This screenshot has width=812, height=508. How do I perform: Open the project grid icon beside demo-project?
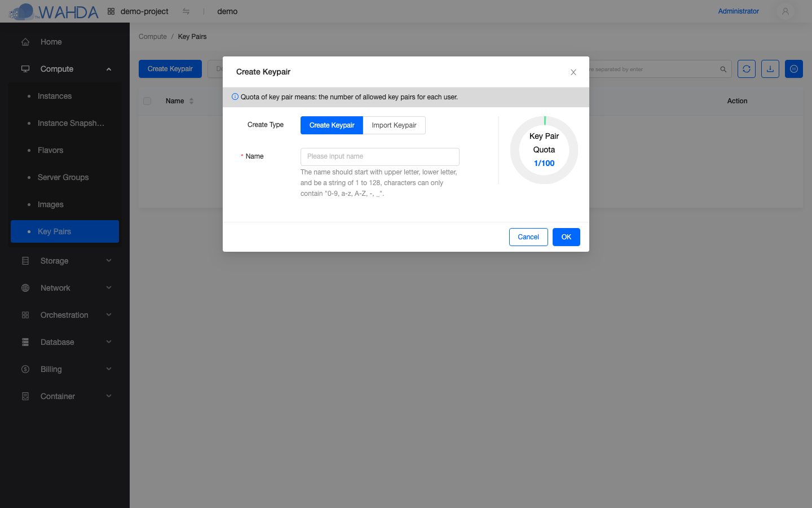[x=111, y=11]
